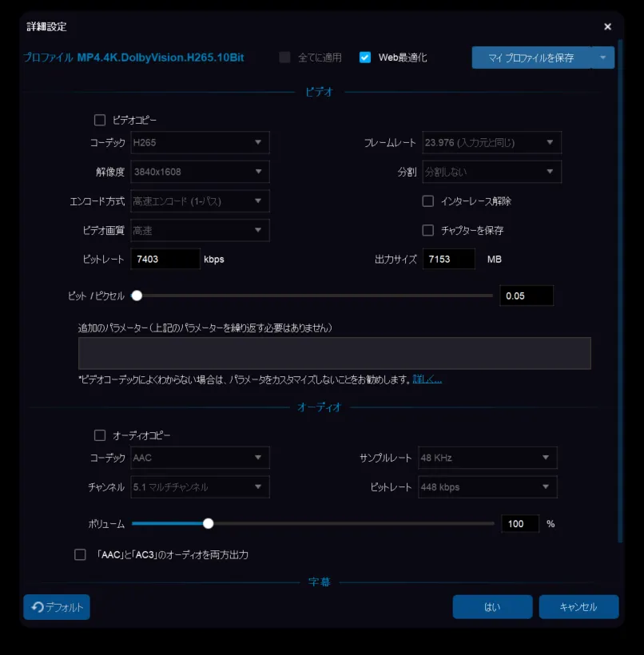The width and height of the screenshot is (644, 655).
Task: Close the 詳細設定 dialog with X
Action: tap(607, 26)
